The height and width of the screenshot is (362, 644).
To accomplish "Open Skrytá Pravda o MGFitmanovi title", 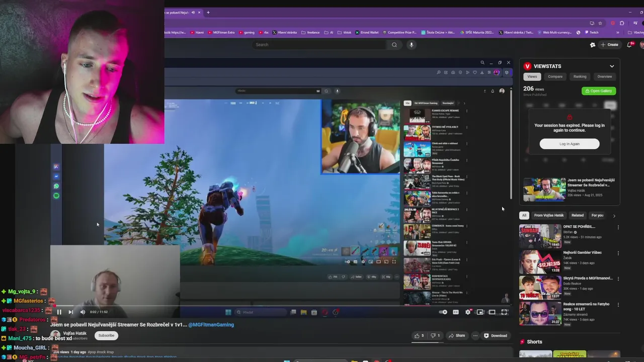I will pos(588,279).
